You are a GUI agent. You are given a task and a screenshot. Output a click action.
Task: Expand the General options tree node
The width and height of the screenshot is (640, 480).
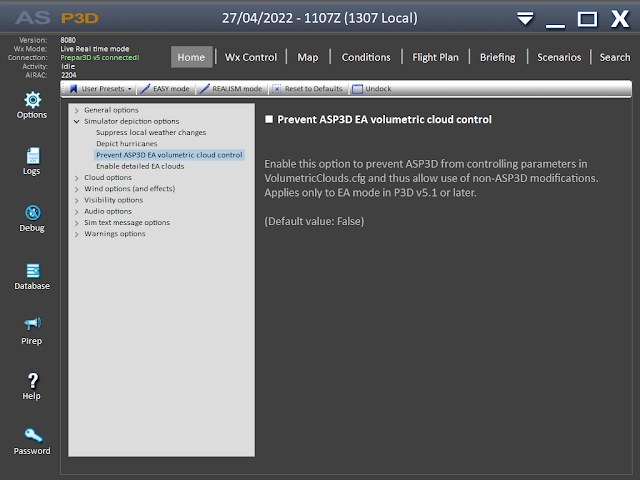coord(76,109)
